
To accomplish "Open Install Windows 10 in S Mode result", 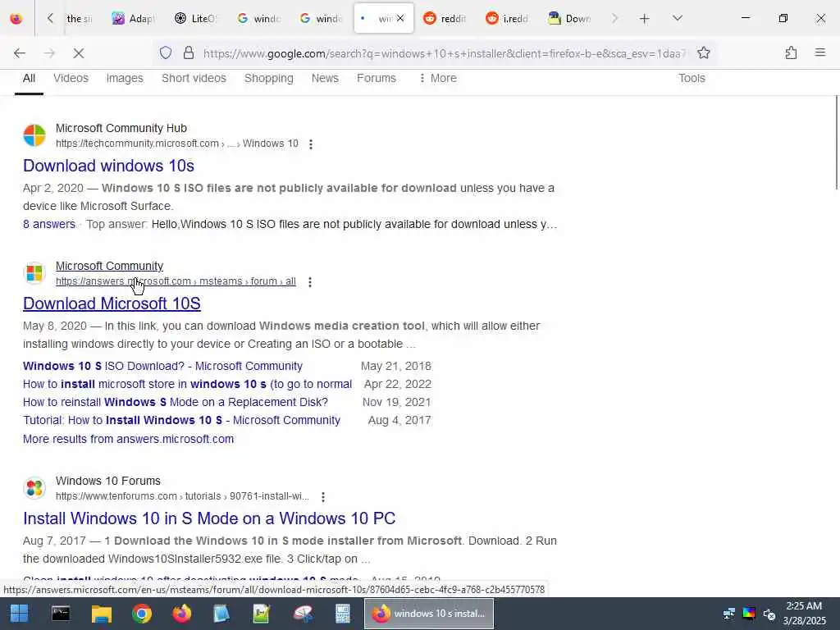I will click(x=209, y=518).
